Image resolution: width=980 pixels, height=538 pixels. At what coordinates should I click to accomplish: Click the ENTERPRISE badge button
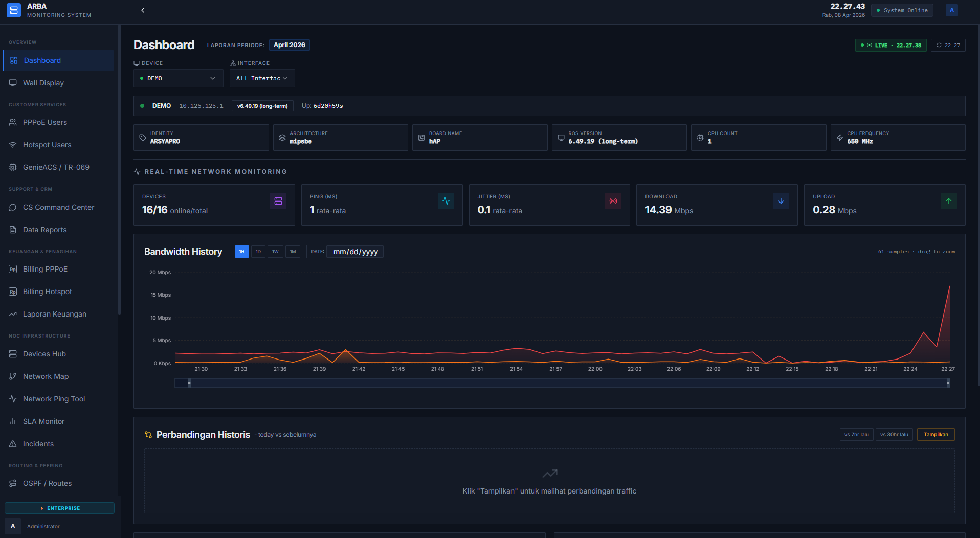coord(59,508)
